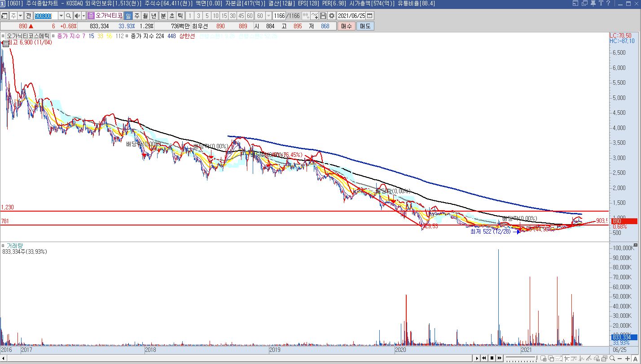Open the stock search magnifier icon
Screen dimensions: 641x364
point(69,16)
